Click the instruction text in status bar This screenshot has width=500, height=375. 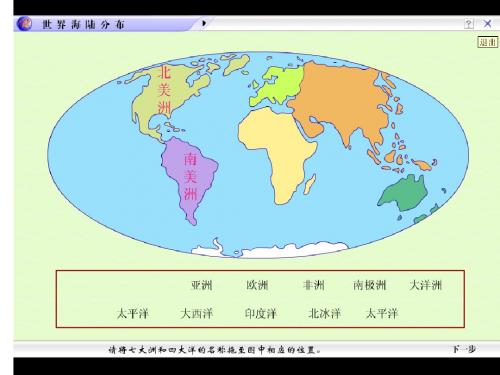215,350
